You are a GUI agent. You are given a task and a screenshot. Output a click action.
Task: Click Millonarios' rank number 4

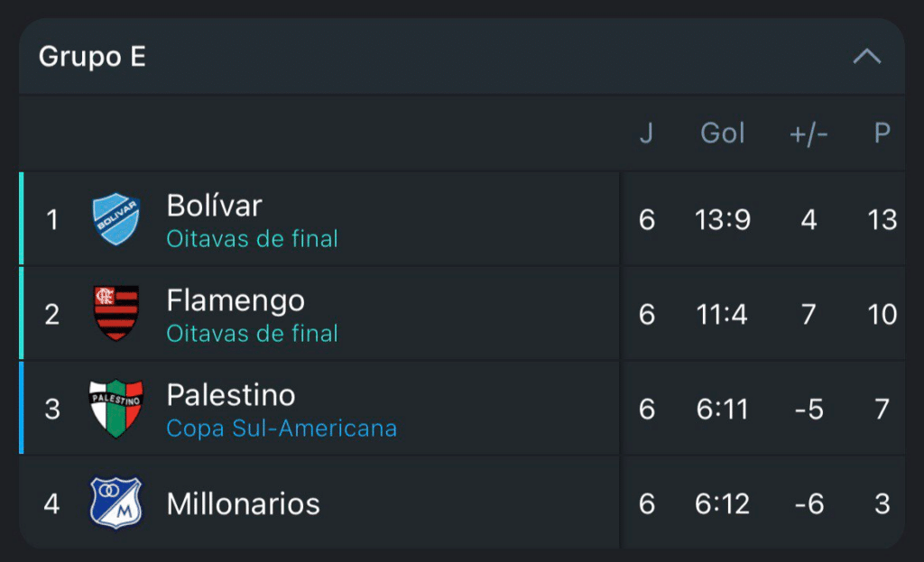pos(52,503)
